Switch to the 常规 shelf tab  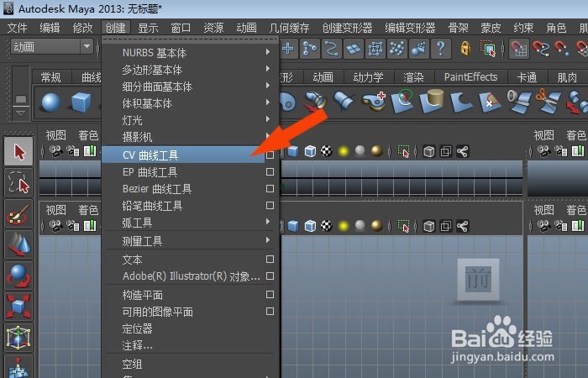(x=50, y=77)
